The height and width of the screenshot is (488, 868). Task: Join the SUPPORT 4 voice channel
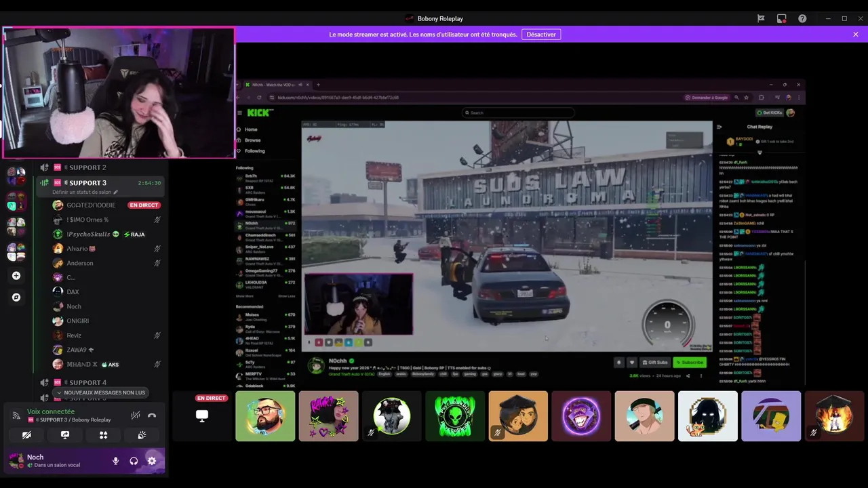pos(100,382)
